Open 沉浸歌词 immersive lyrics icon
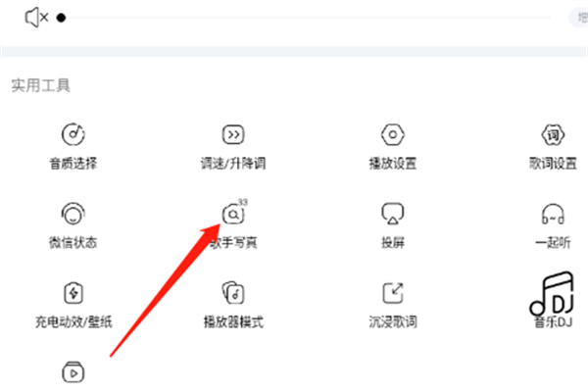 pyautogui.click(x=393, y=293)
